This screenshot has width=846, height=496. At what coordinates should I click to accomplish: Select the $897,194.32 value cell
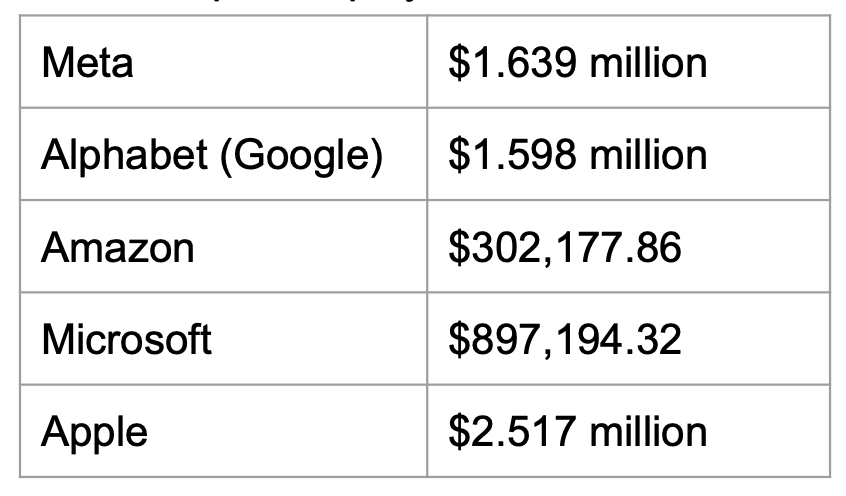pyautogui.click(x=565, y=340)
